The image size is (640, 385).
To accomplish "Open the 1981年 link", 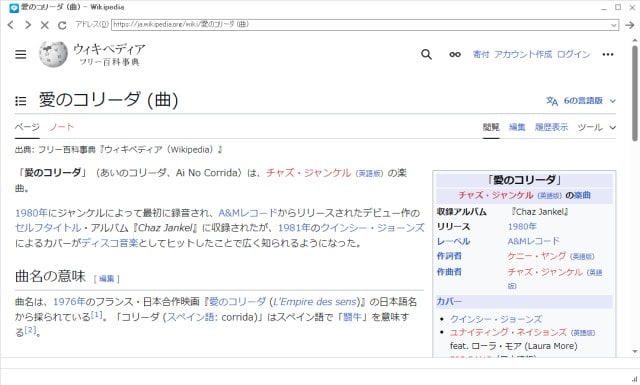I will coord(294,228).
